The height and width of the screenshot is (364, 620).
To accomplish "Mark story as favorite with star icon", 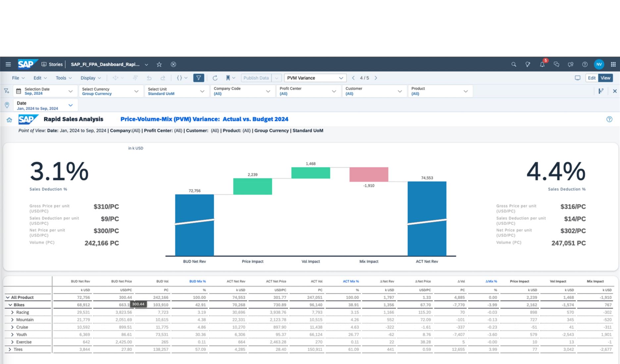I will [x=159, y=64].
